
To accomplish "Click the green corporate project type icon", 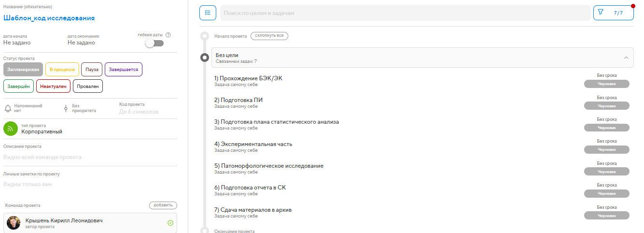I will tap(11, 129).
